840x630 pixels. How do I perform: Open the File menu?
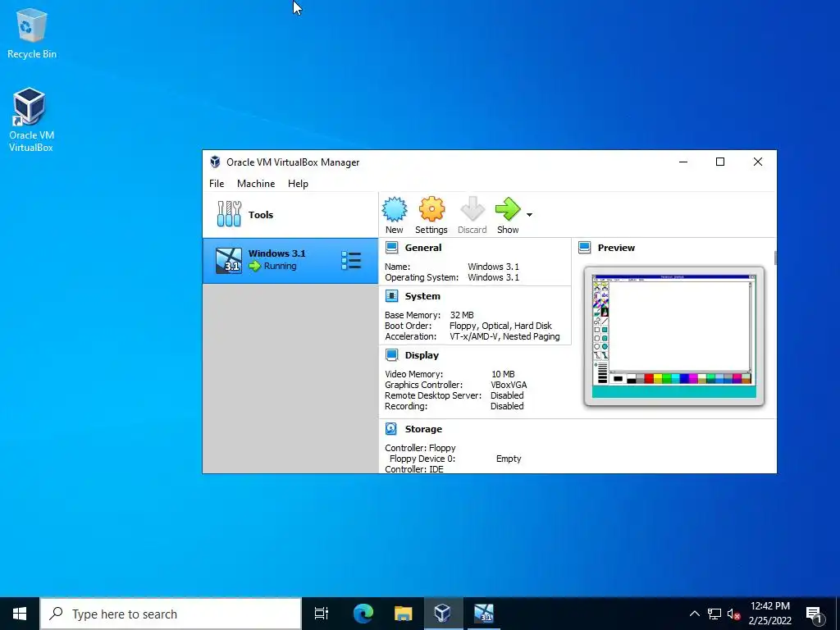point(217,184)
